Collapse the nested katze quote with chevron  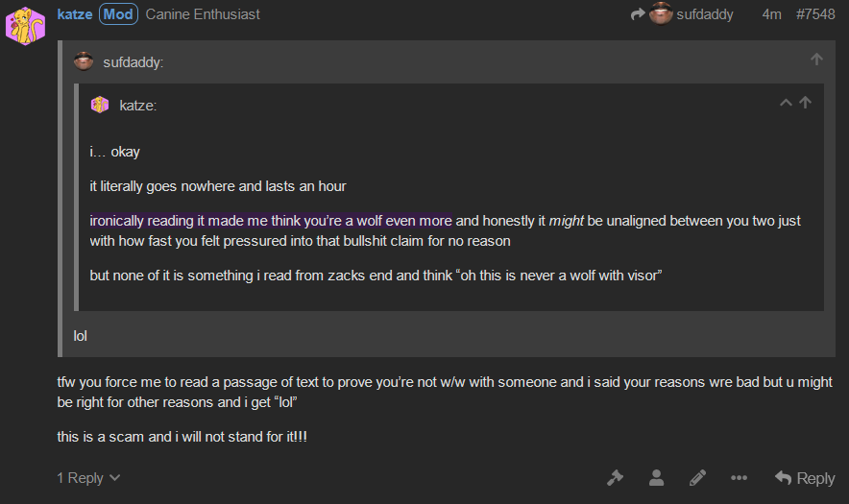tap(786, 103)
